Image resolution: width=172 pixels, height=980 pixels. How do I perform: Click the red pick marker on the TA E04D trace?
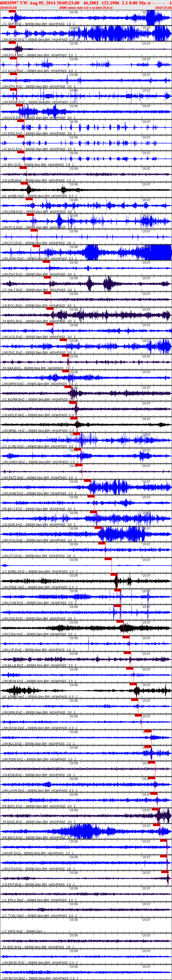[155, 809]
